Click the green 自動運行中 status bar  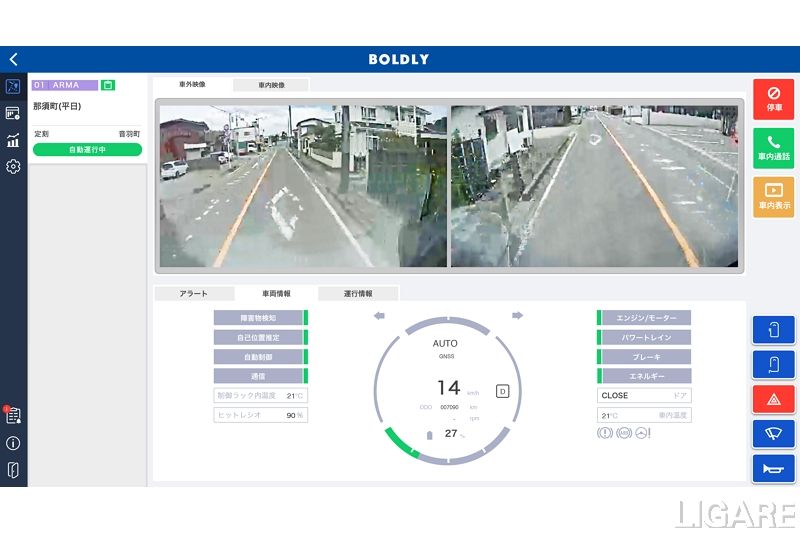tap(87, 150)
